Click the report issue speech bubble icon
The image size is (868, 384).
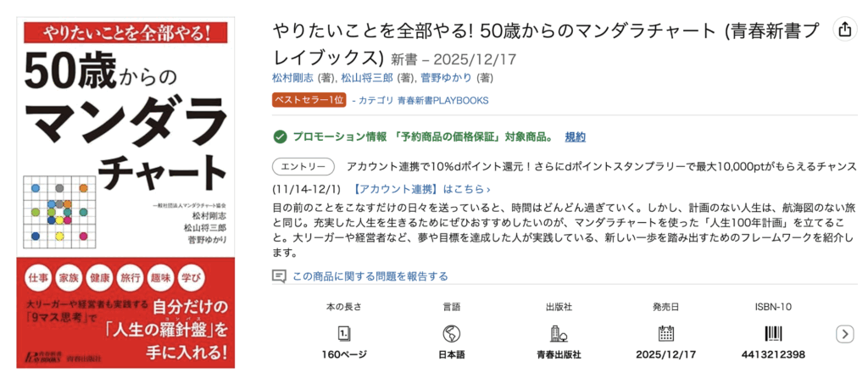[279, 276]
